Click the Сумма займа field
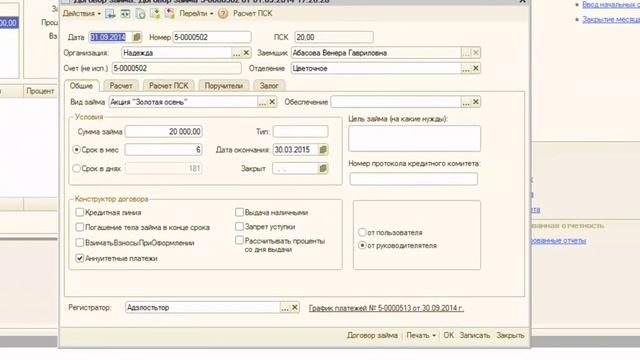Screen dimensions: 640x360 (164, 131)
